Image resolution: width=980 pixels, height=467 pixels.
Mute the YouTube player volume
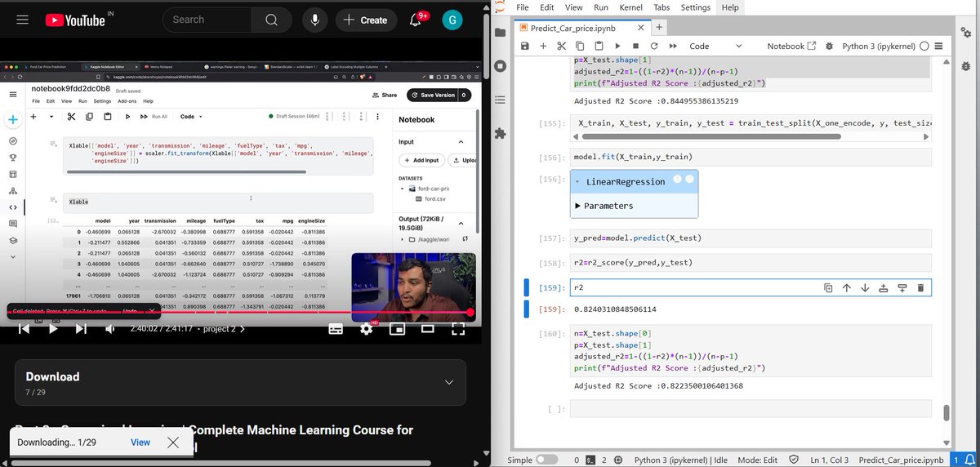[110, 329]
